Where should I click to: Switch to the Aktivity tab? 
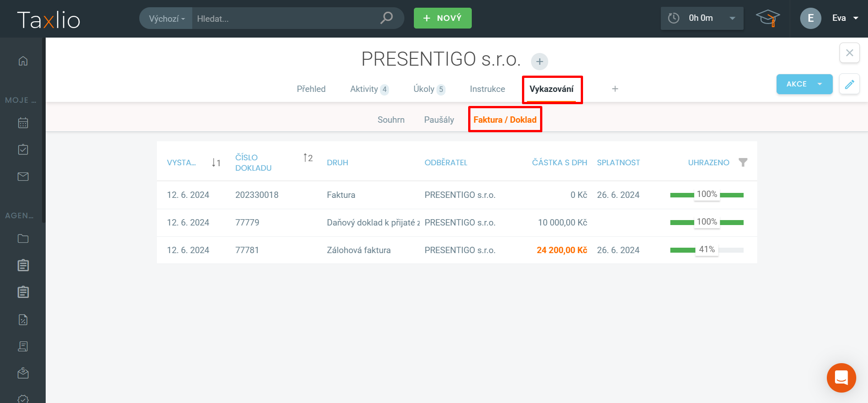[369, 89]
